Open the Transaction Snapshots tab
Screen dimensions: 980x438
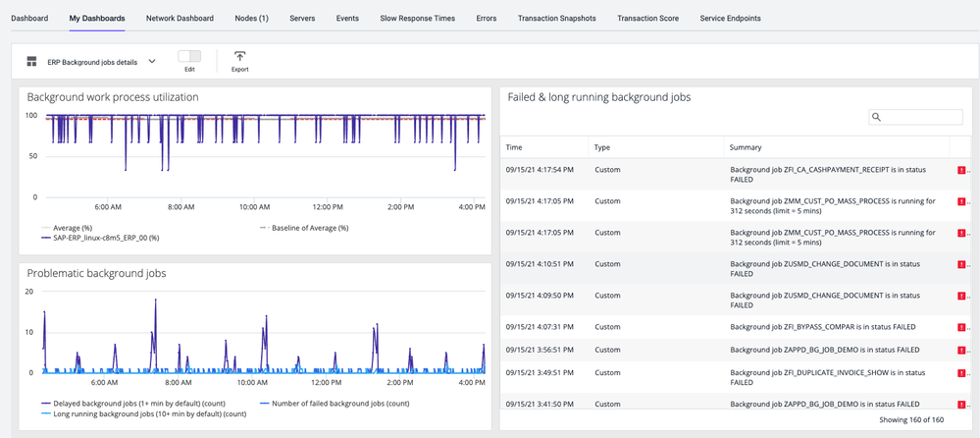[x=557, y=18]
